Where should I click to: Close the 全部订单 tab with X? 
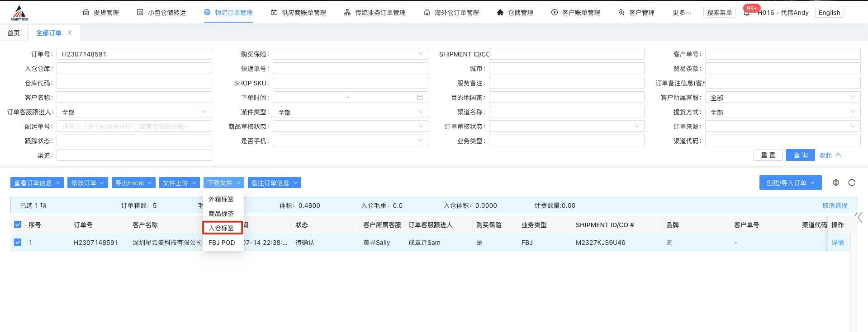pos(70,33)
